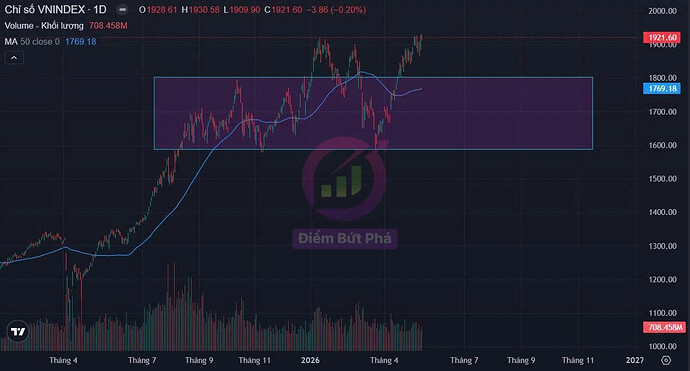Screen dimensions: 690x371
Task: Click the current price label 1921.60
Action: pyautogui.click(x=661, y=37)
